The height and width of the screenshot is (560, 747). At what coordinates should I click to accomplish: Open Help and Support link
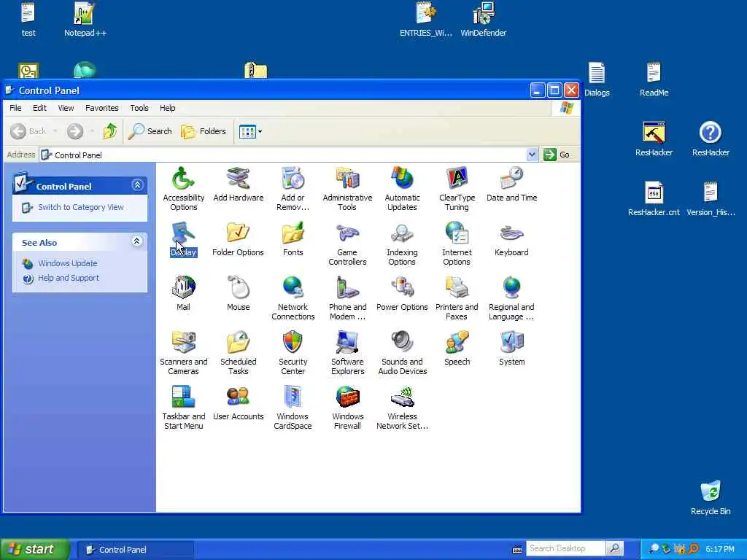[x=69, y=278]
